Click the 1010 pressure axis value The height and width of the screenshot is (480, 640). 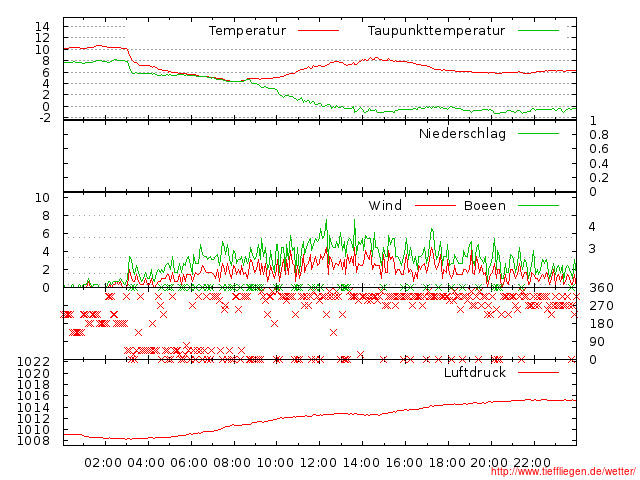pos(33,429)
